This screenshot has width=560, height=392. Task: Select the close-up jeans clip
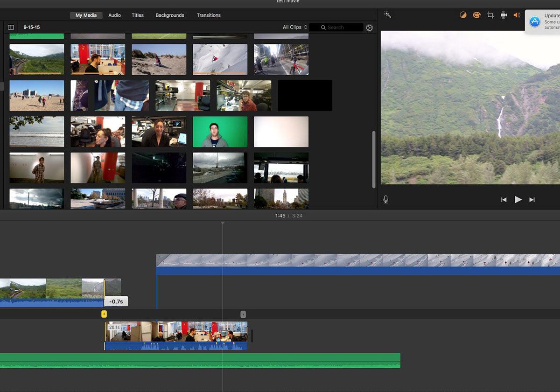click(x=122, y=96)
